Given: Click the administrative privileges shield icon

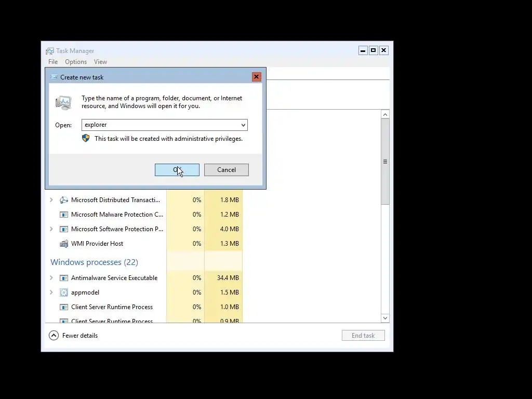Looking at the screenshot, I should [x=86, y=138].
